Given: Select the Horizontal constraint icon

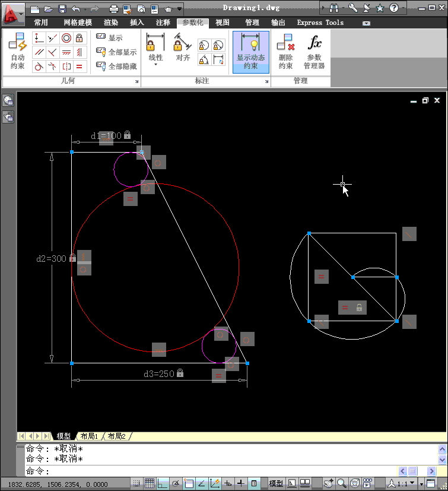Looking at the screenshot, I should point(66,52).
